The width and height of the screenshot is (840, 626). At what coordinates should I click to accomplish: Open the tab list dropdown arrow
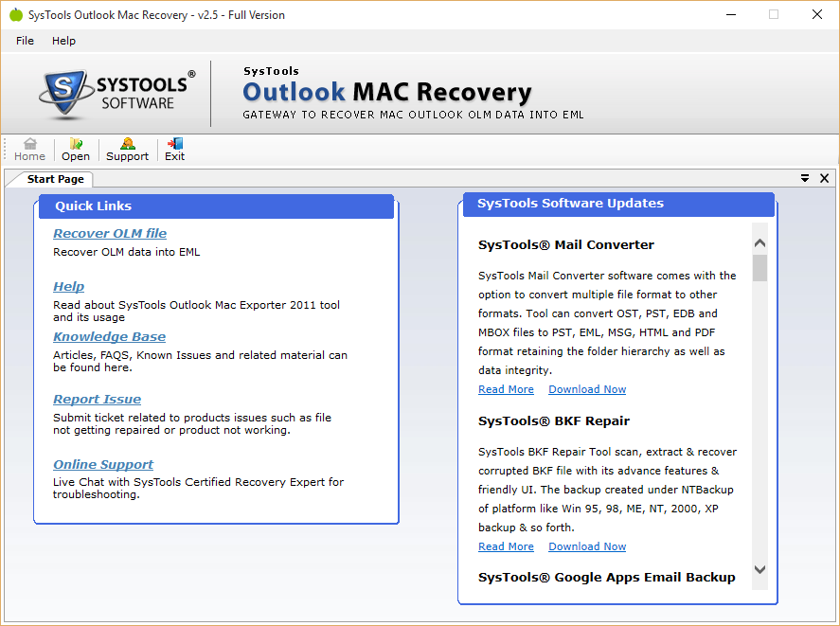pos(805,178)
